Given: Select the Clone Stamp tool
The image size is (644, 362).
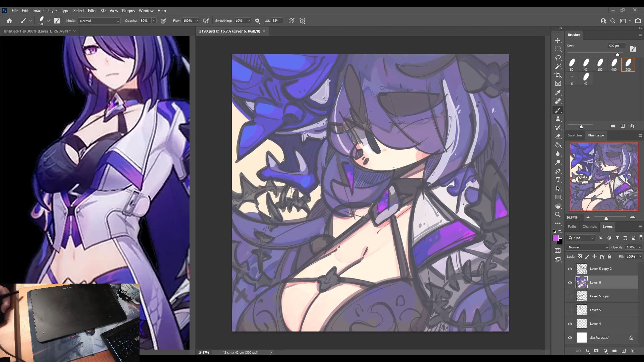Looking at the screenshot, I should coord(558,119).
